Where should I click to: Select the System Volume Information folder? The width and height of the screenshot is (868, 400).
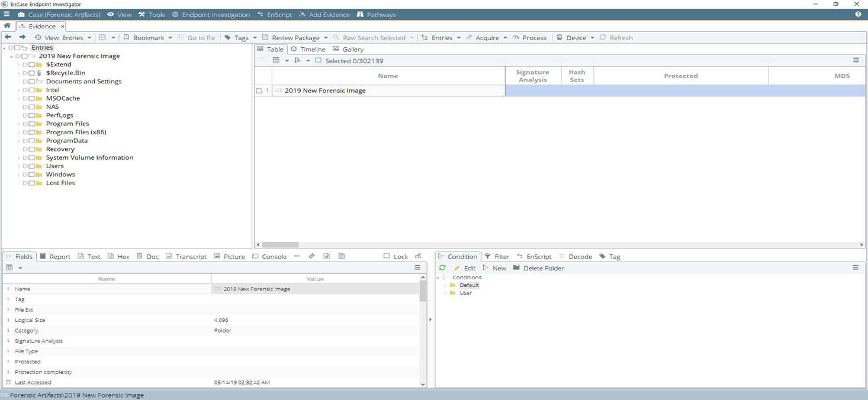[89, 157]
